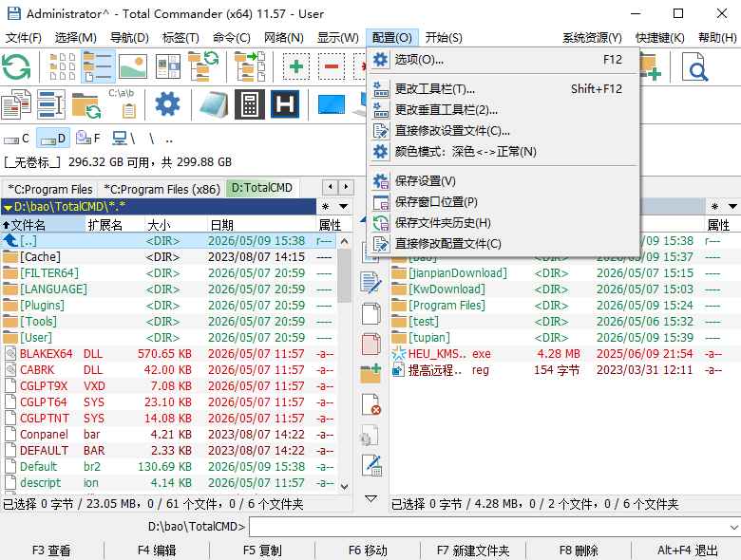Select drive D button
The image size is (741, 560).
[53, 139]
